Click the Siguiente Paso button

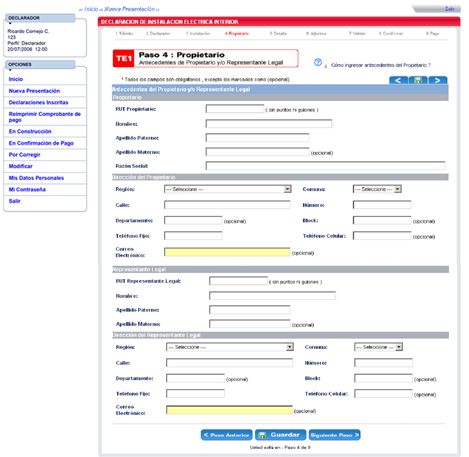click(x=334, y=435)
